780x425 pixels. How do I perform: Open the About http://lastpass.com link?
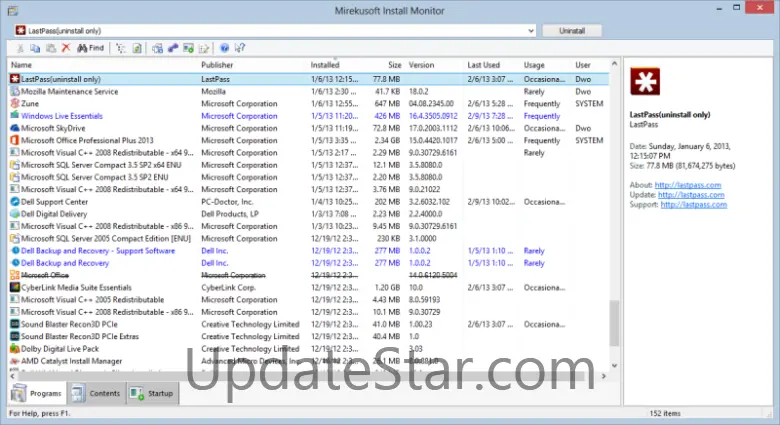687,185
